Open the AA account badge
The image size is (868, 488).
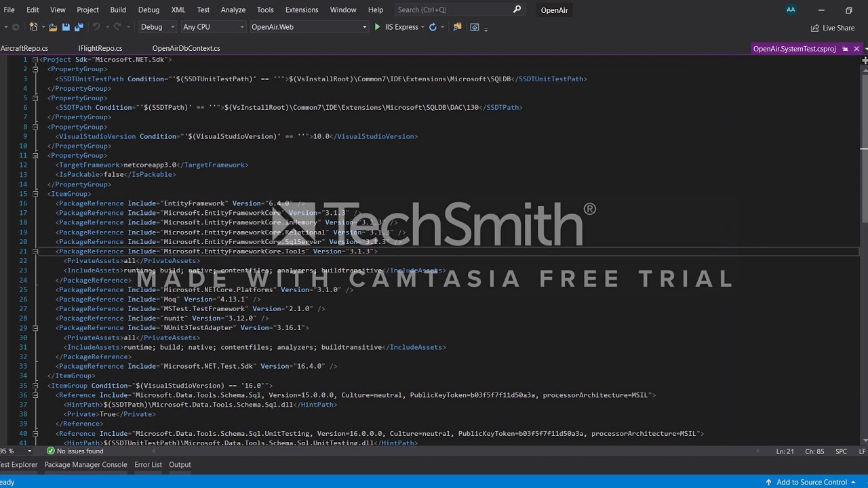[791, 9]
